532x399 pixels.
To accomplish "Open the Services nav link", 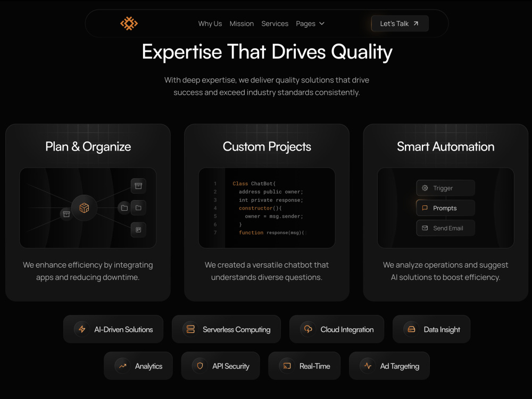I will click(275, 24).
